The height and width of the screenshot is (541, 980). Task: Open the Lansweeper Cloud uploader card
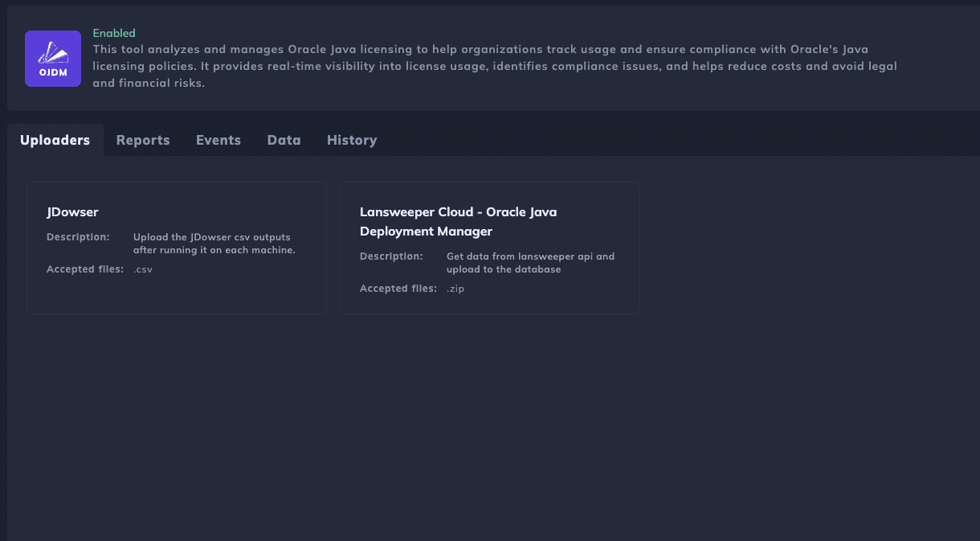[x=490, y=248]
